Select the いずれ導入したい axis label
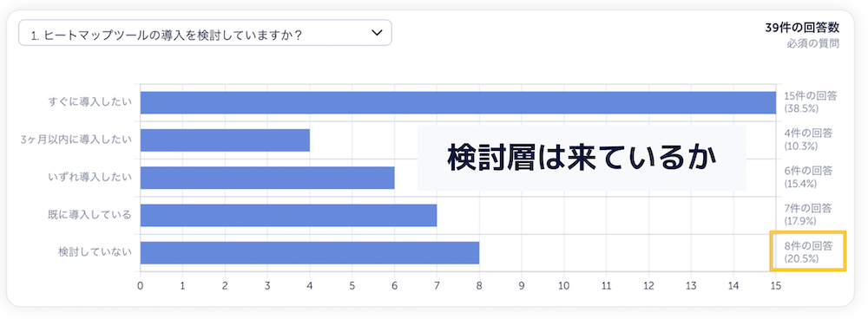868x319 pixels. [89, 178]
